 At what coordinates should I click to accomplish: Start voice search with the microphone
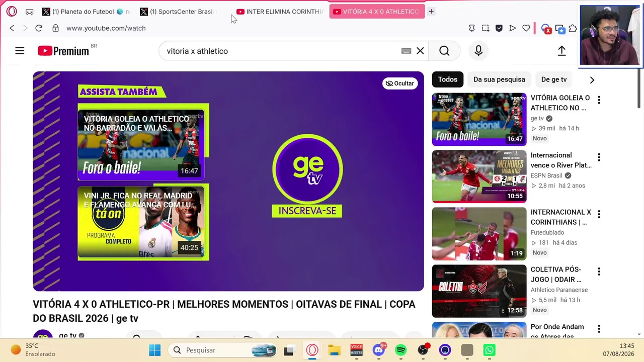478,51
